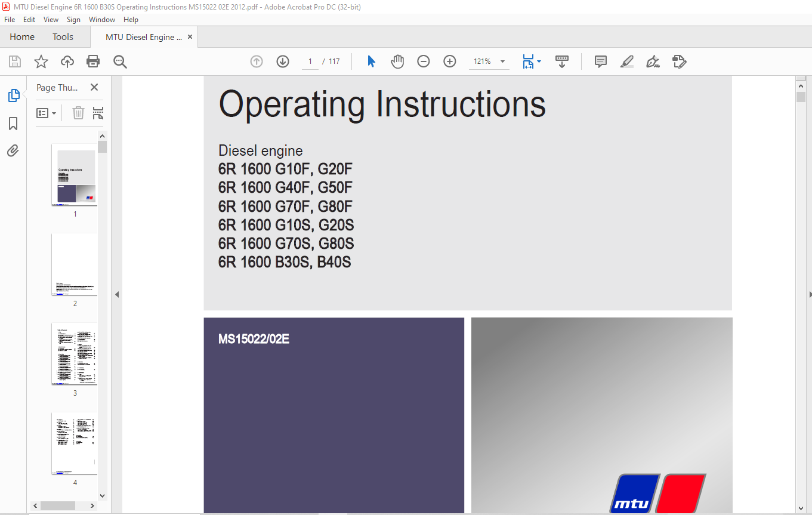The width and height of the screenshot is (812, 515).
Task: Collapse the left navigation pane arrow
Action: [117, 294]
